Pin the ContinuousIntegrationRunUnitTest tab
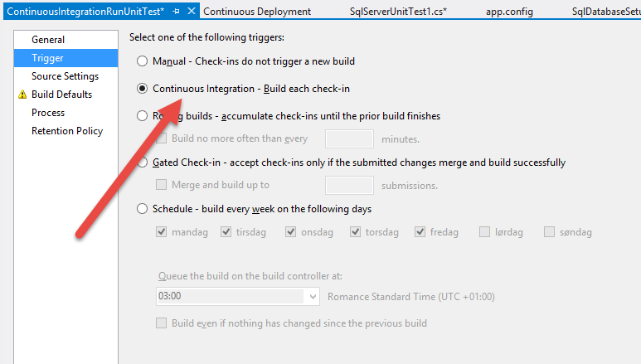This screenshot has width=641, height=364. coord(177,12)
